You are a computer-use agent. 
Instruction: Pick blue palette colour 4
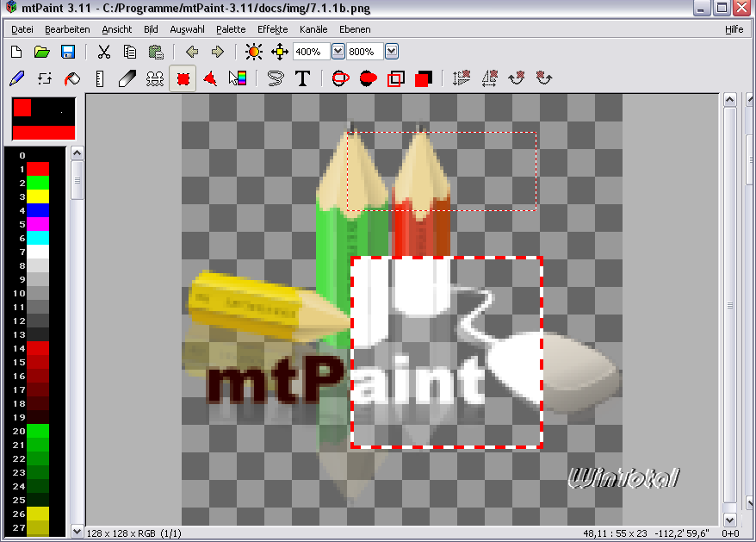pos(38,210)
